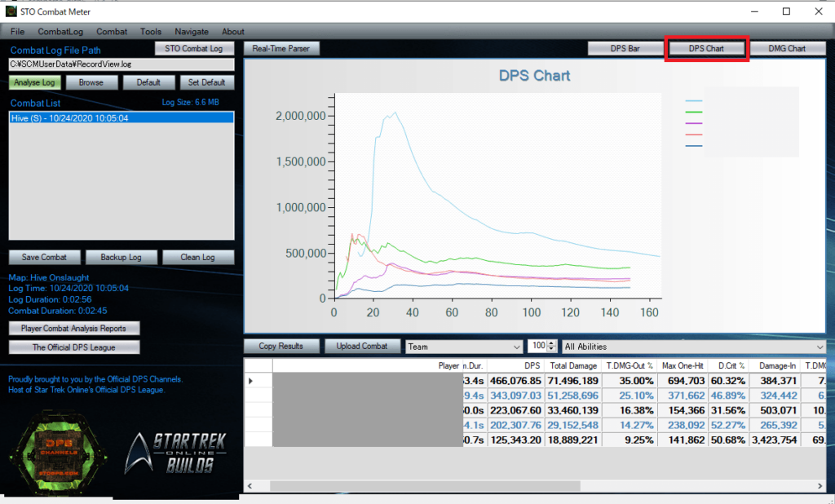Click the Combat Log File Path field

click(121, 64)
